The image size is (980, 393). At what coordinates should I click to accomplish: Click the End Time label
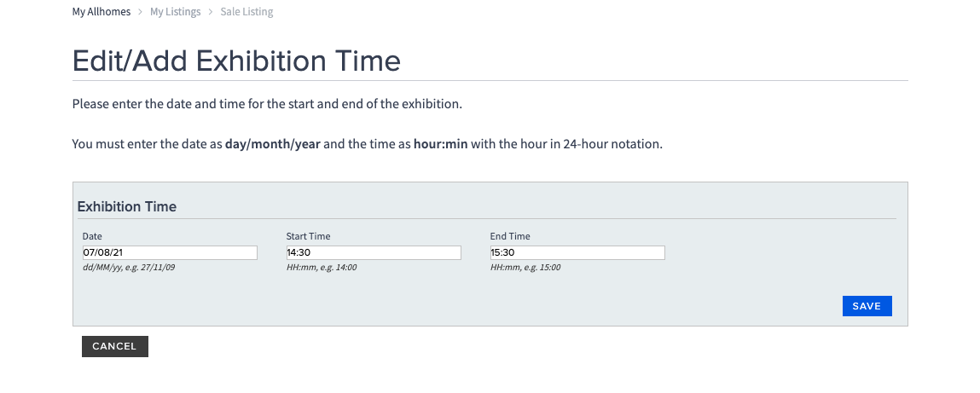tap(510, 236)
